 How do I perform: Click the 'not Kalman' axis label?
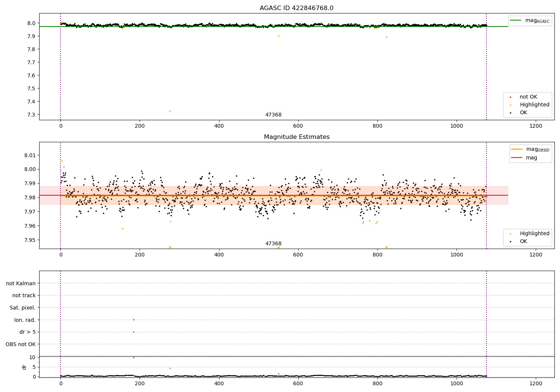coord(21,283)
